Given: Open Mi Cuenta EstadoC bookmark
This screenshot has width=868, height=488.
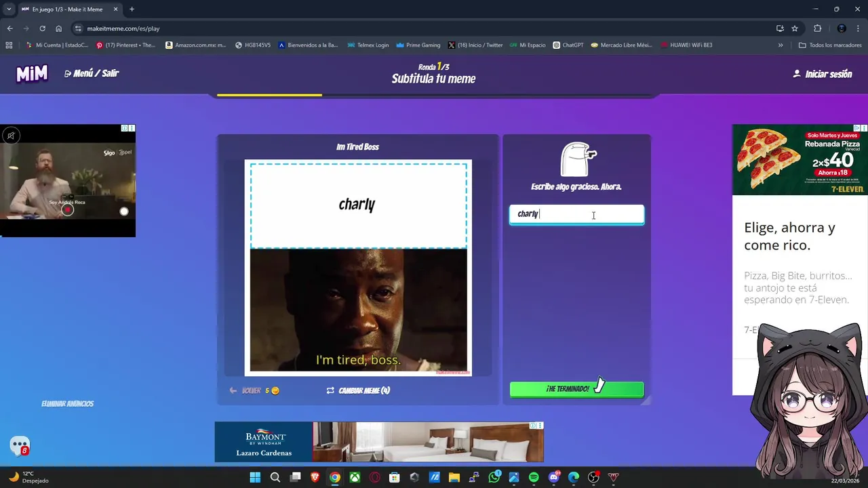Looking at the screenshot, I should pos(57,45).
